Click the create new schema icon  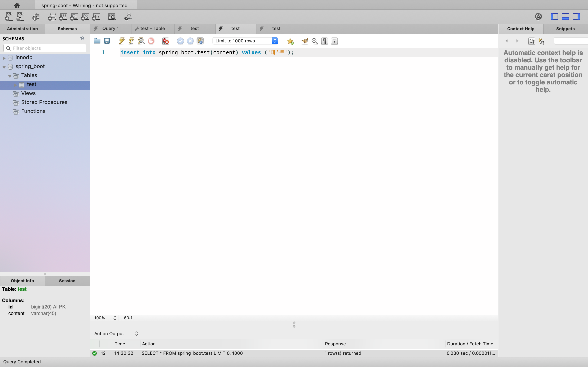52,17
